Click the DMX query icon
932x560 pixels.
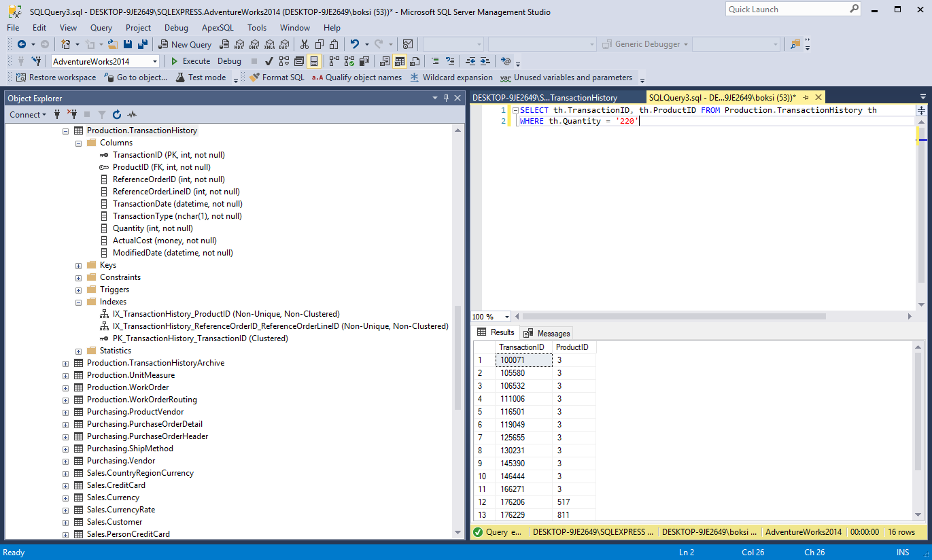(x=254, y=44)
